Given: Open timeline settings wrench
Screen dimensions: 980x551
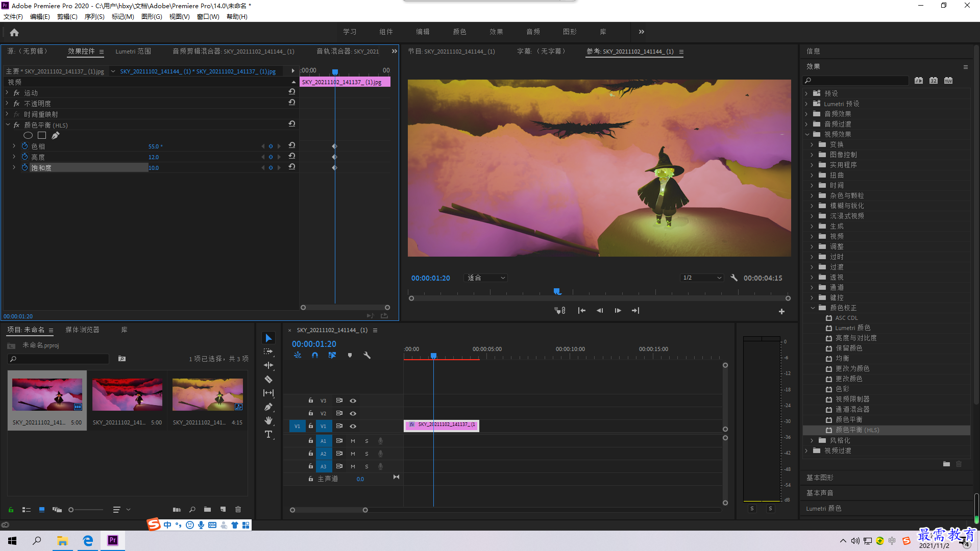Looking at the screenshot, I should click(x=367, y=356).
